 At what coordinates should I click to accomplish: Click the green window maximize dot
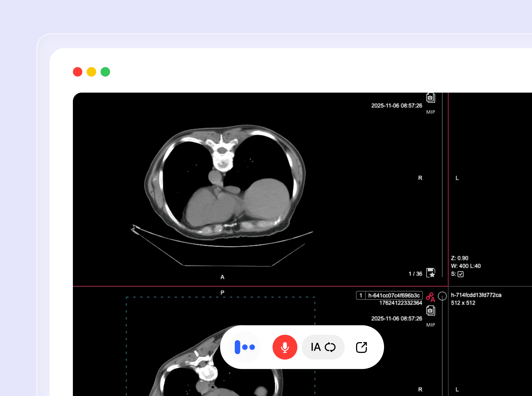pyautogui.click(x=105, y=72)
